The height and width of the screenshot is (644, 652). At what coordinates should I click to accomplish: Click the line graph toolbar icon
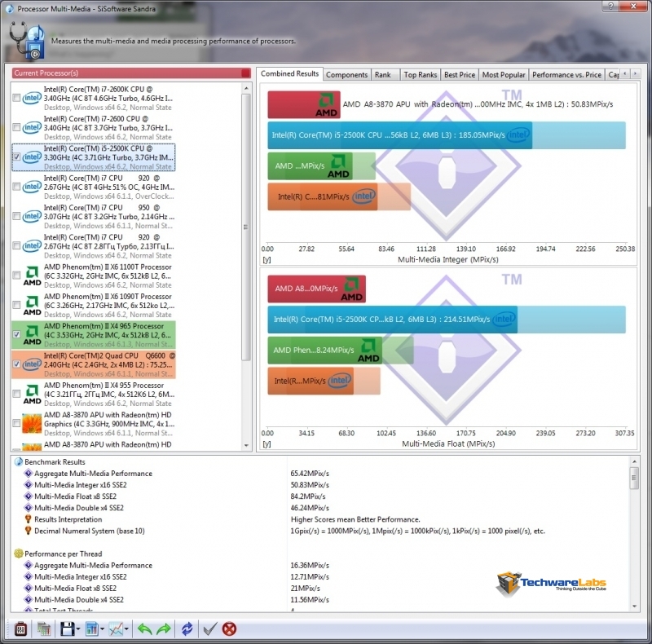[x=116, y=629]
